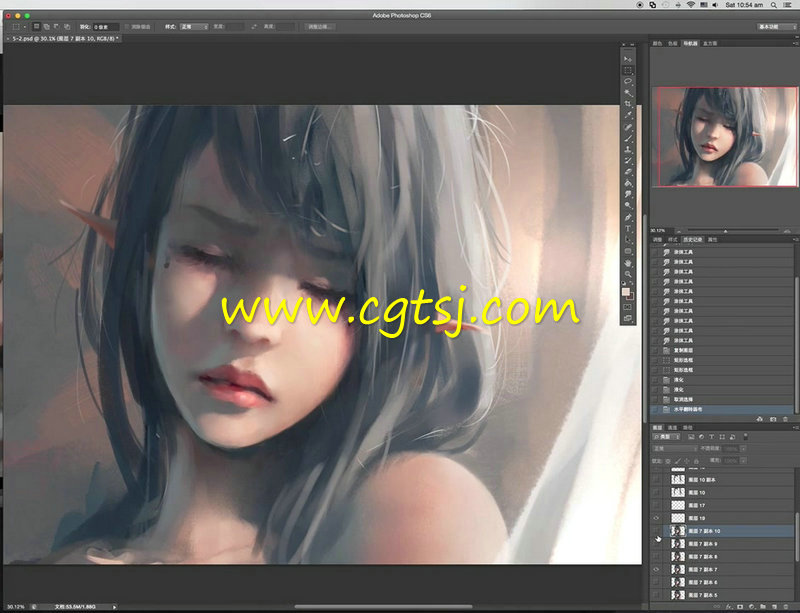Switch to the 路径 tab
This screenshot has width=800, height=613.
coord(688,428)
